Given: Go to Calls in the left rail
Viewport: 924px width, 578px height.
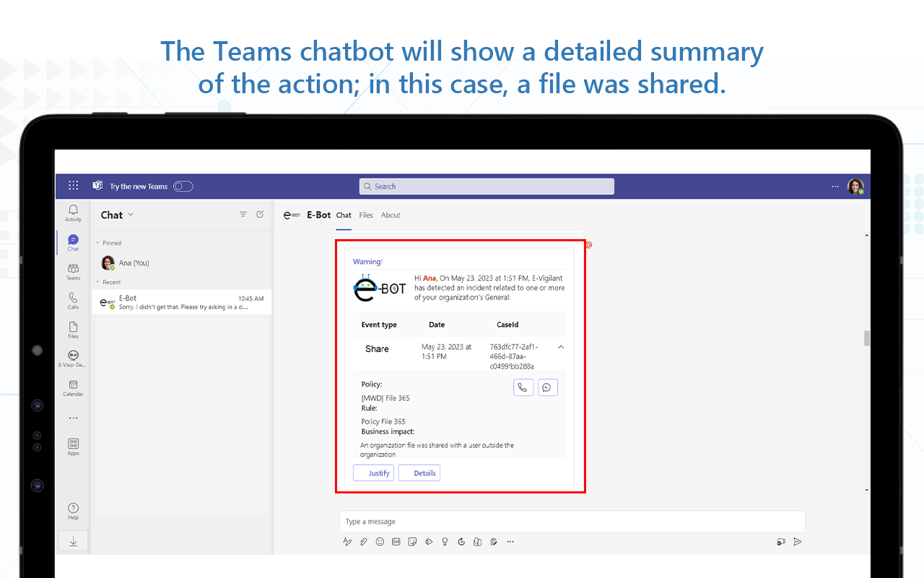Looking at the screenshot, I should click(73, 301).
